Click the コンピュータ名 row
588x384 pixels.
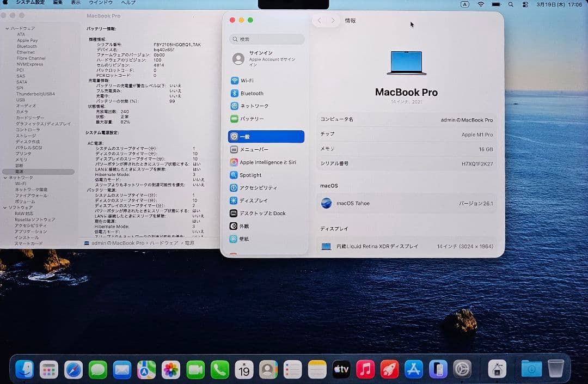pos(407,120)
